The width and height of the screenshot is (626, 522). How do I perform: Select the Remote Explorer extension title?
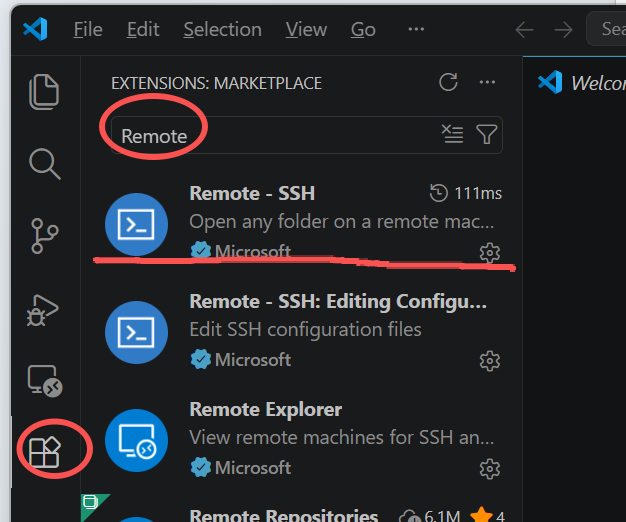[265, 409]
